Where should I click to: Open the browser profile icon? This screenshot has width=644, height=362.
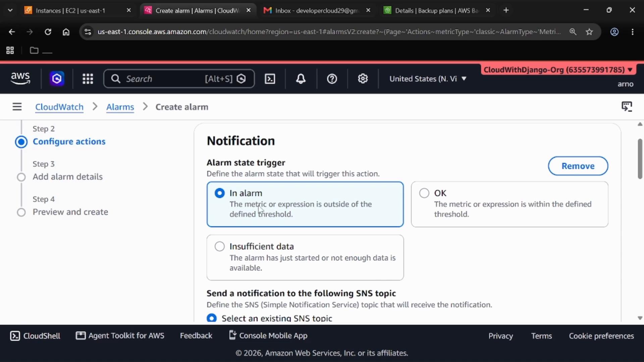(x=614, y=32)
